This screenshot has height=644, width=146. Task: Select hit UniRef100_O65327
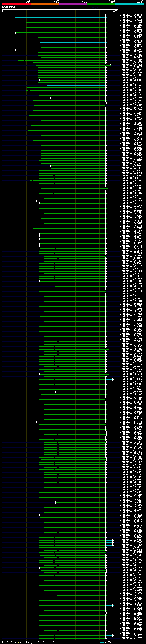[x=131, y=48]
